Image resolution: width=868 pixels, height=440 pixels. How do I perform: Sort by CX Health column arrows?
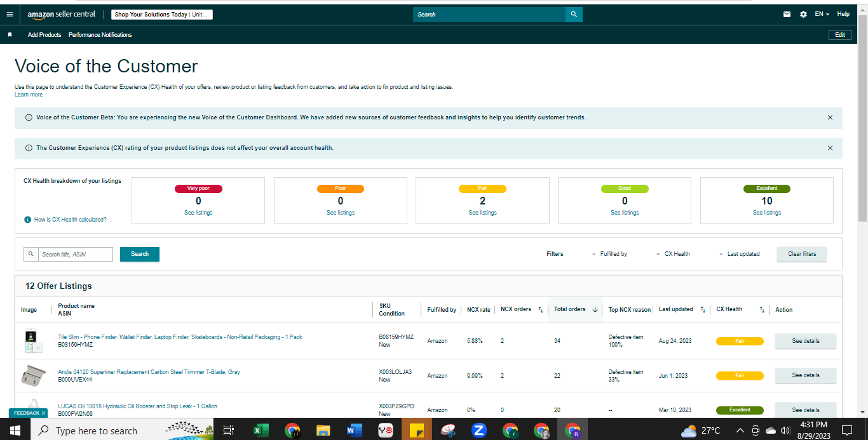point(762,310)
